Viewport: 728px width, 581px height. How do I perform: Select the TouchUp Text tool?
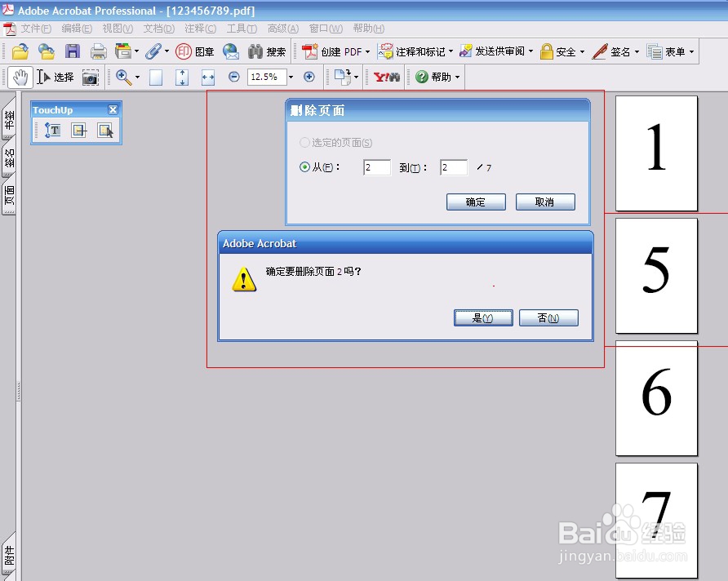click(x=52, y=131)
